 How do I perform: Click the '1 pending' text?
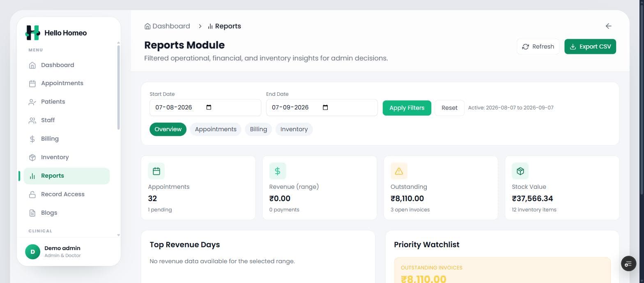pyautogui.click(x=160, y=210)
